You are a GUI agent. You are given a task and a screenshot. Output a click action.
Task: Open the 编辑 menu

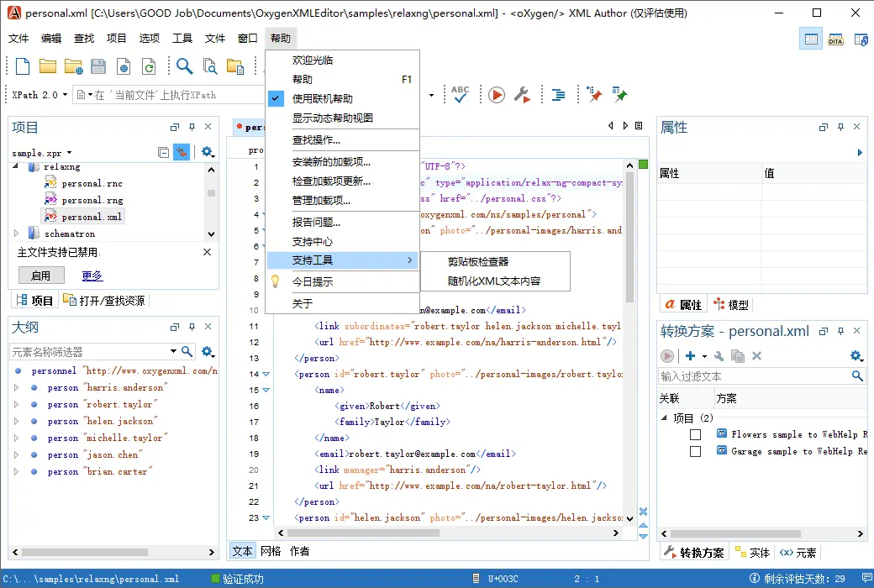(51, 38)
